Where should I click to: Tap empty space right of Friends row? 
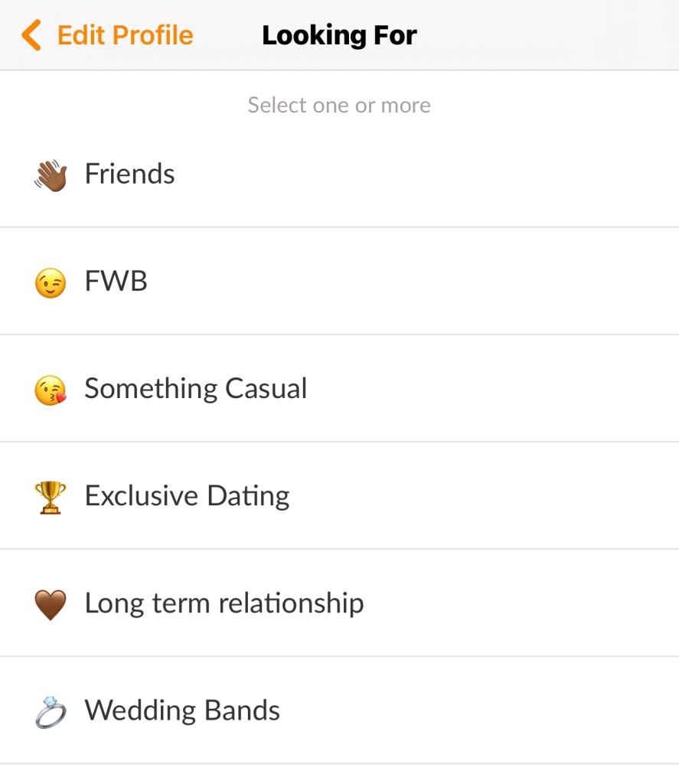[x=498, y=175]
